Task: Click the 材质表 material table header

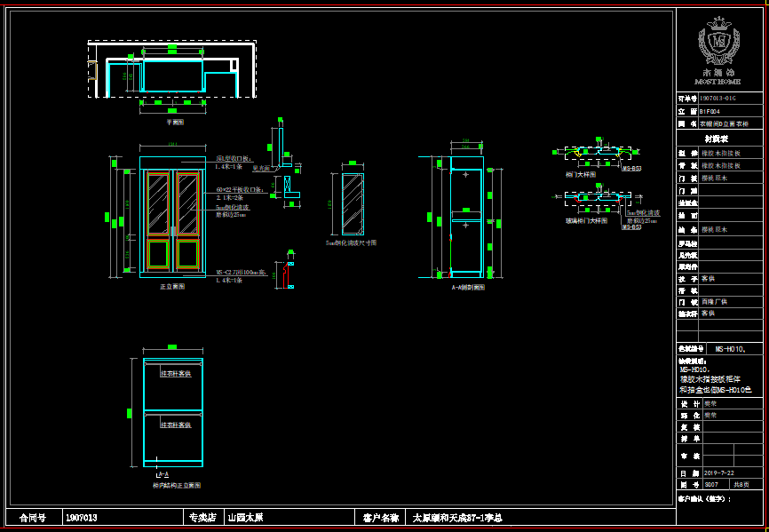Action: tap(717, 139)
